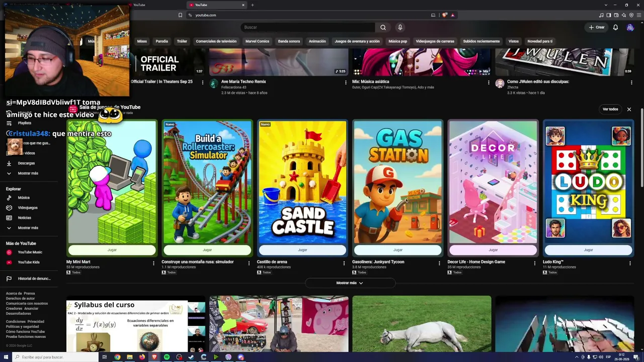Click the YouTube search magnifier button
Screen dimensions: 644x362
pyautogui.click(x=383, y=27)
